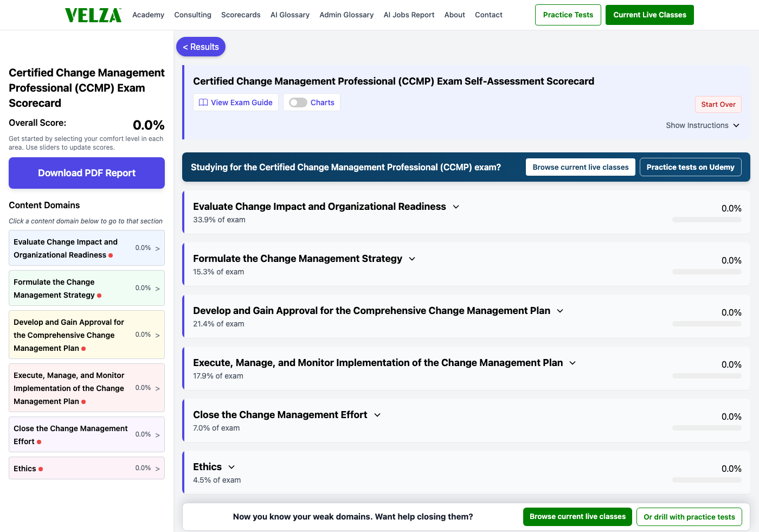Image resolution: width=759 pixels, height=532 pixels.
Task: Click green Browse current live classes button
Action: click(x=577, y=517)
